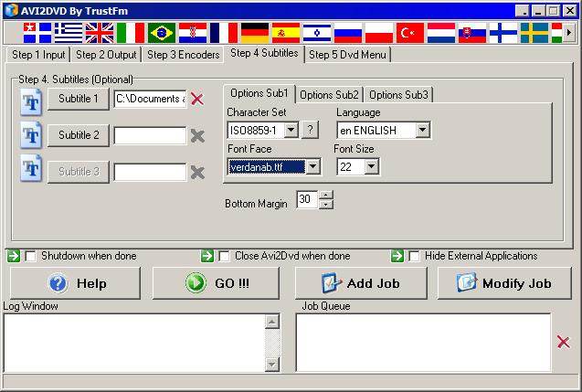The height and width of the screenshot is (392, 582).
Task: Enable Hide External Applications checkbox
Action: pyautogui.click(x=414, y=256)
